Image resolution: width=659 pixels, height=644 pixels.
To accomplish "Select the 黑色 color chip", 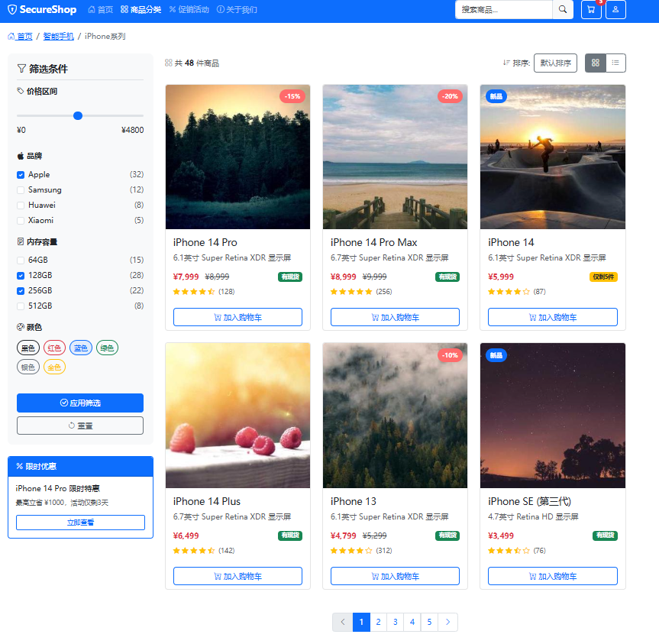I will coord(28,348).
